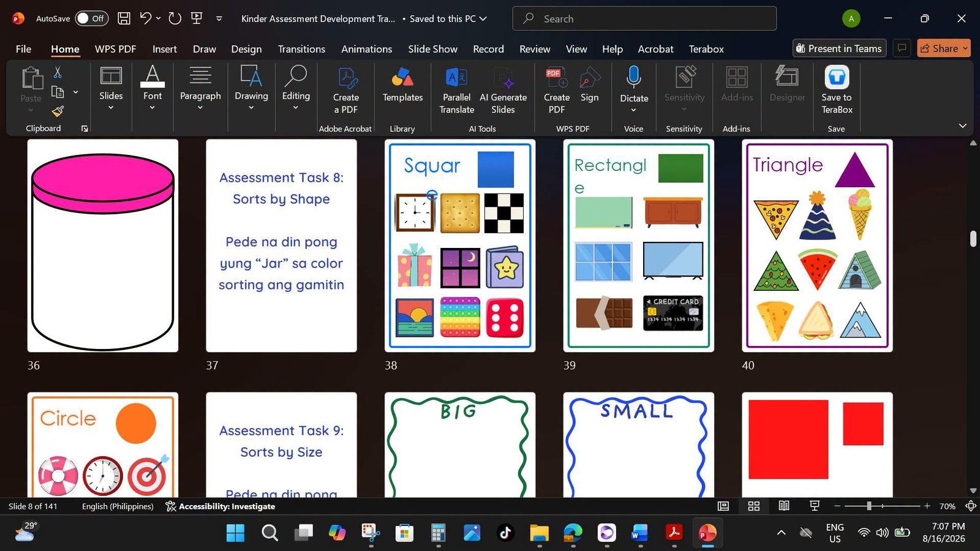Click the Copy icon in Clipboard

point(58,92)
